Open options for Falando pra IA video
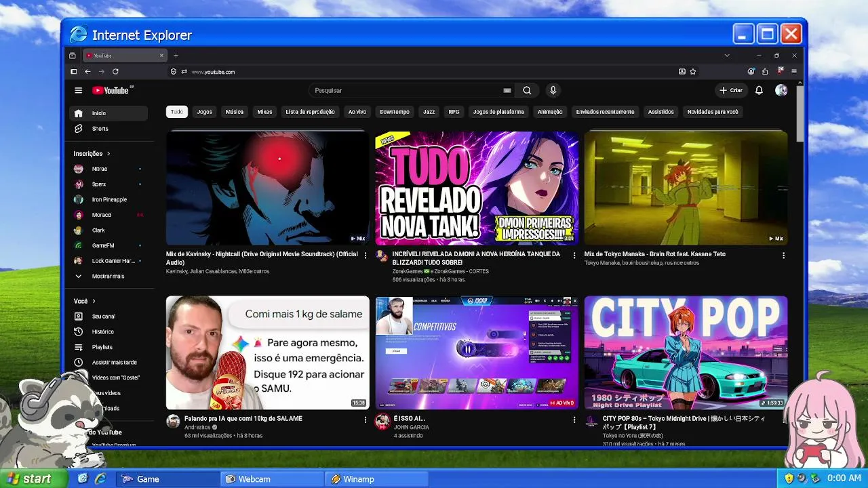The height and width of the screenshot is (488, 868). pos(366,420)
